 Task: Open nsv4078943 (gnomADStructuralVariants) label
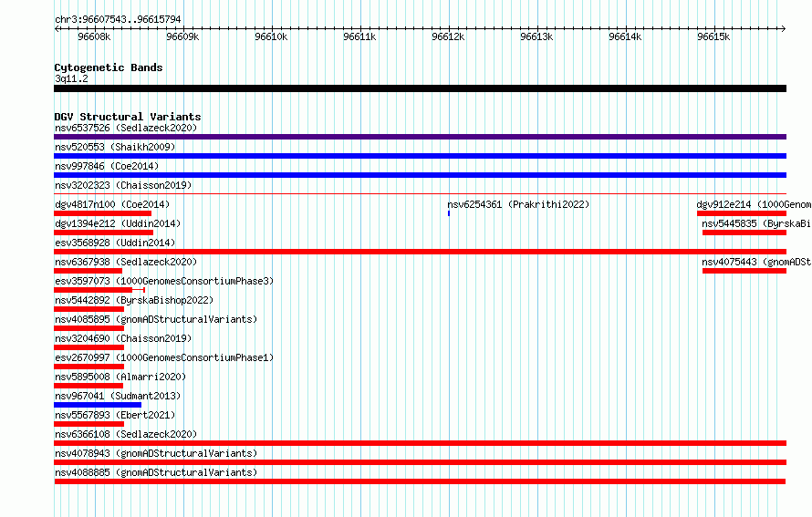(156, 453)
